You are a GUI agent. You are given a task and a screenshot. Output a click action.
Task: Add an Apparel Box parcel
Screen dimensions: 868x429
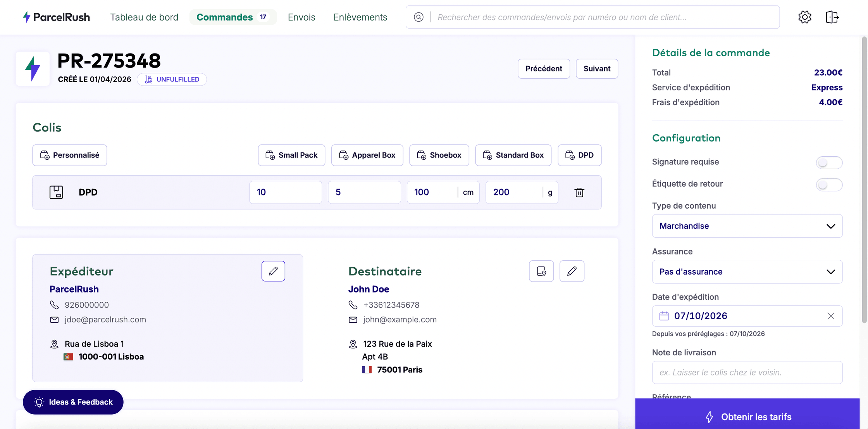[367, 155]
